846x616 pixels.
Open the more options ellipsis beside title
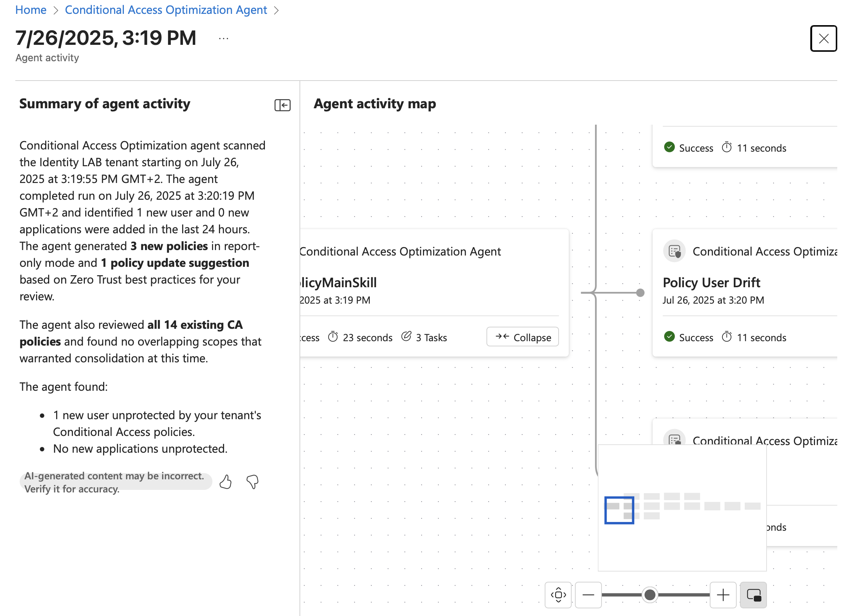point(223,38)
